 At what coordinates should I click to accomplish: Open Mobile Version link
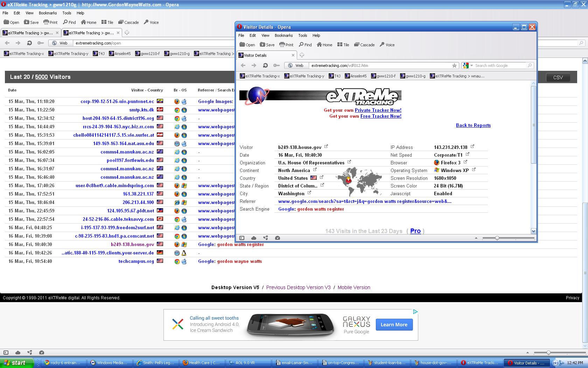354,287
